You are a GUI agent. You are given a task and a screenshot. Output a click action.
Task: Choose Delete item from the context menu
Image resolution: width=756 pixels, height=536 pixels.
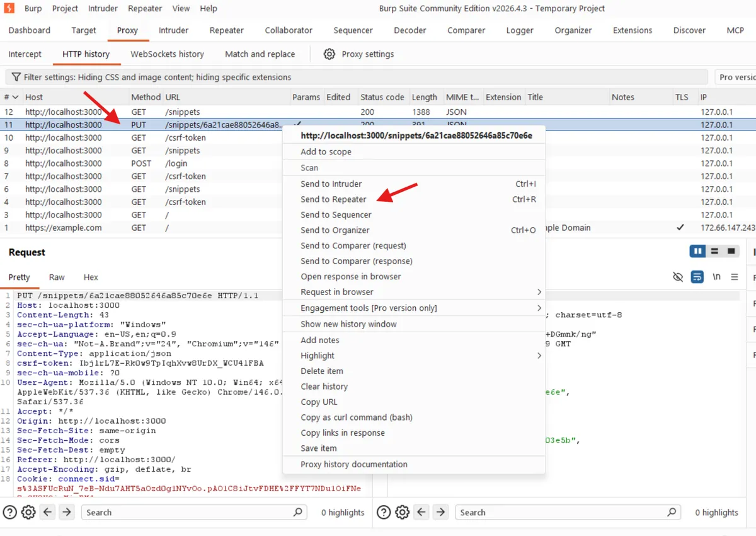414,371
